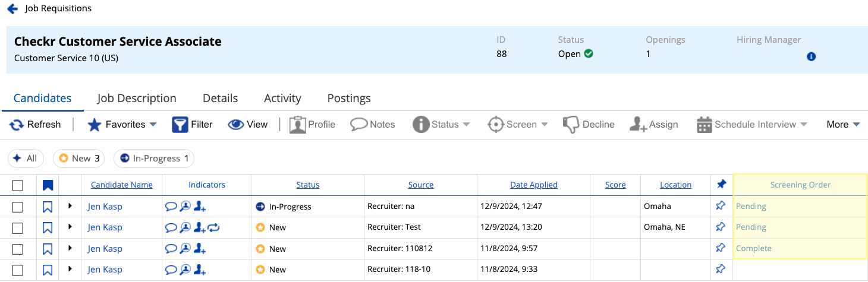868x282 pixels.
Task: Click the bookmark icon in table header
Action: point(48,185)
